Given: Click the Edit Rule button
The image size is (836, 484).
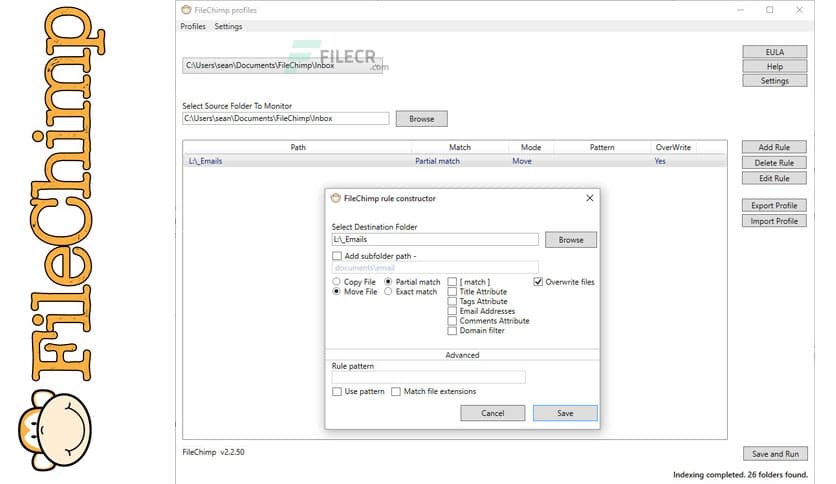Looking at the screenshot, I should click(774, 178).
